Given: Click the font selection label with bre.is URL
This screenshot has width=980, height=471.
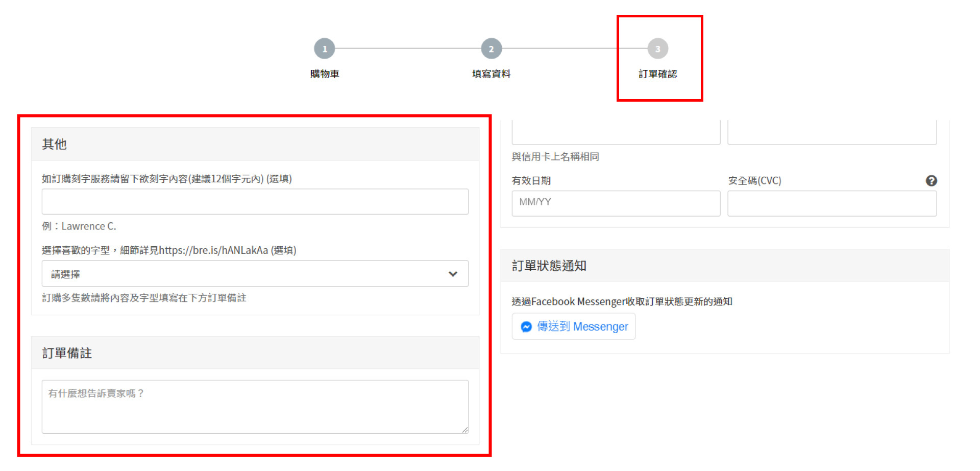Looking at the screenshot, I should (x=169, y=250).
